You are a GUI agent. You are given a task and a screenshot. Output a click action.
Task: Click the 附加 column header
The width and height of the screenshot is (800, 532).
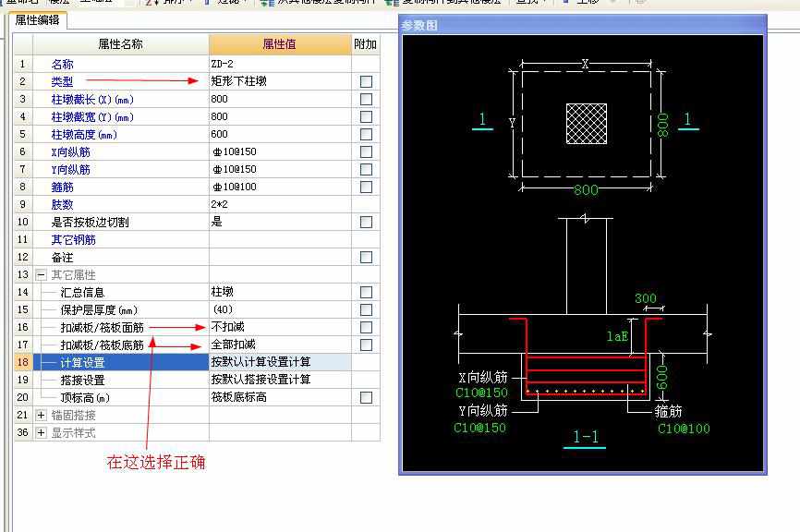[x=365, y=44]
